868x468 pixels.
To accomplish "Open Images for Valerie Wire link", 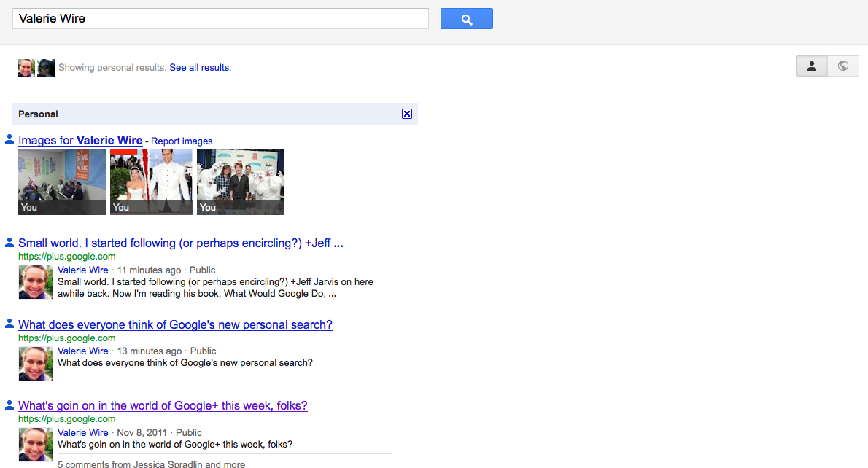I will [80, 141].
